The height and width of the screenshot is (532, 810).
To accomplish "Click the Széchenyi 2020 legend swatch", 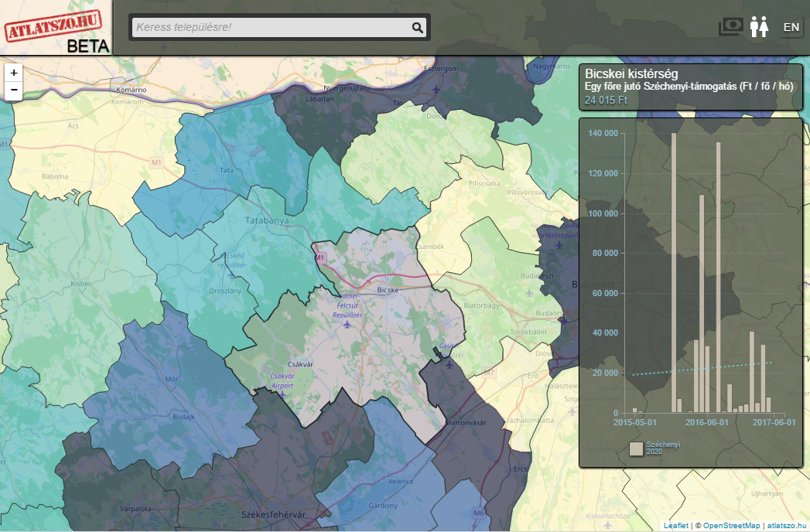I will 636,448.
